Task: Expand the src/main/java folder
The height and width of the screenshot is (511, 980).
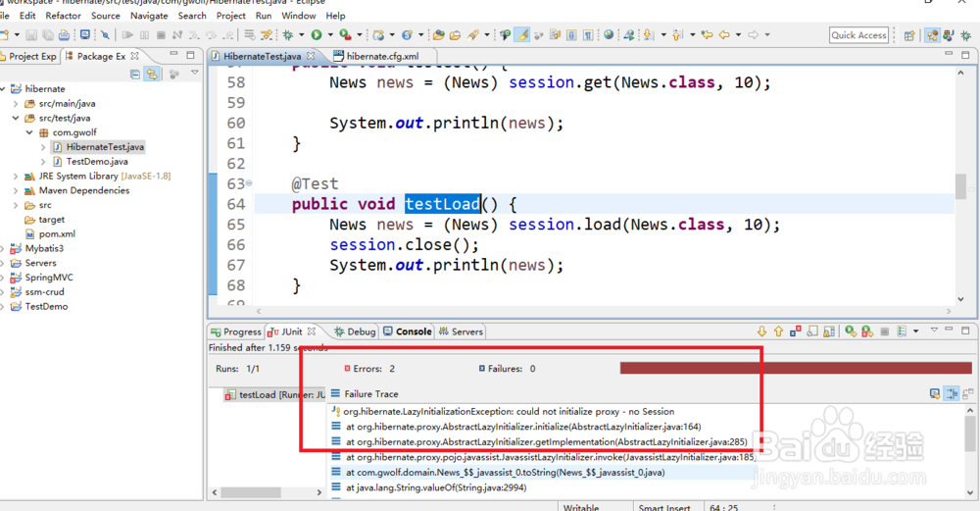Action: (16, 104)
